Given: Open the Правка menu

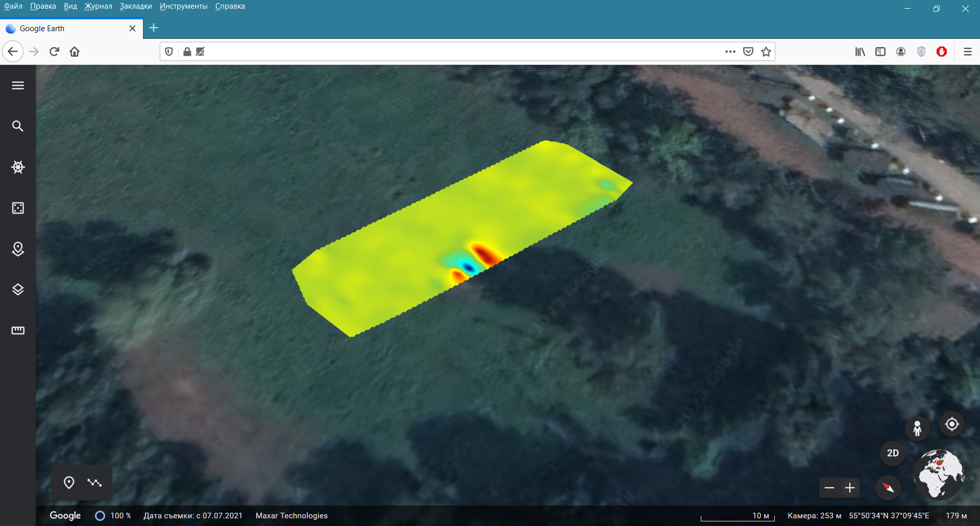Looking at the screenshot, I should [x=43, y=6].
